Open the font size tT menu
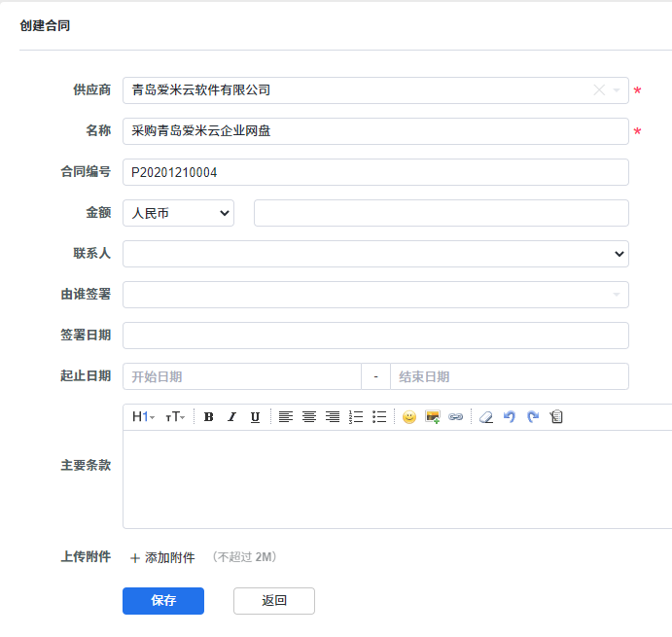 (x=175, y=416)
